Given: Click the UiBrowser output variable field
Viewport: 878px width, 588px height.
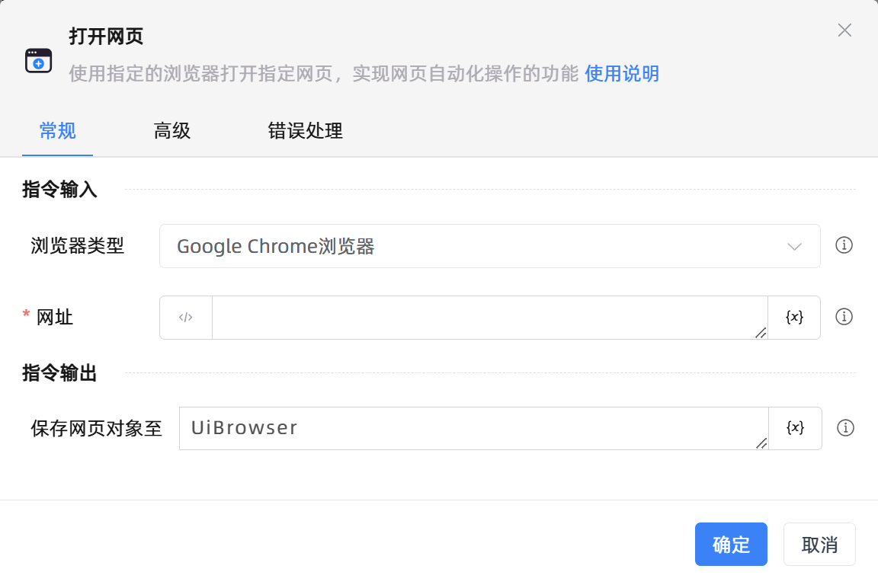Looking at the screenshot, I should click(x=473, y=428).
